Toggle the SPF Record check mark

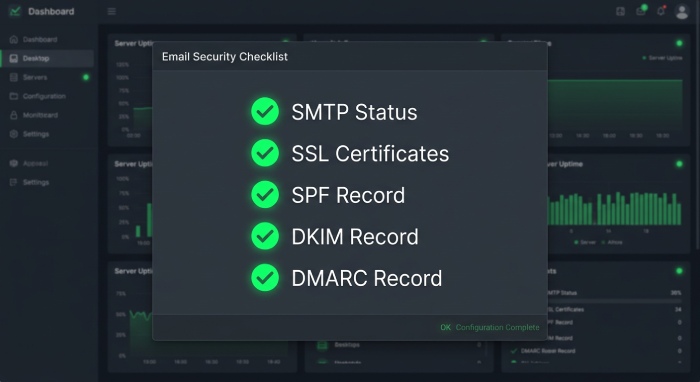coord(265,195)
